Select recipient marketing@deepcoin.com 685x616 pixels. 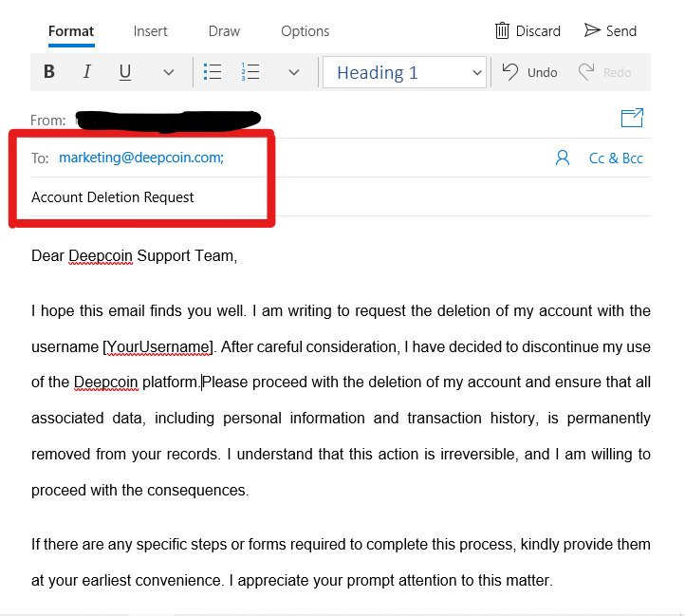tap(141, 158)
